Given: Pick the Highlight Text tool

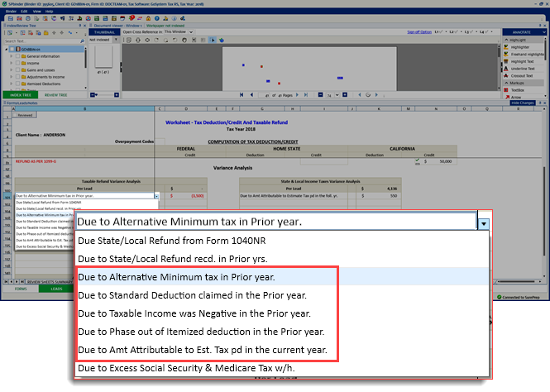Looking at the screenshot, I should pos(522,61).
